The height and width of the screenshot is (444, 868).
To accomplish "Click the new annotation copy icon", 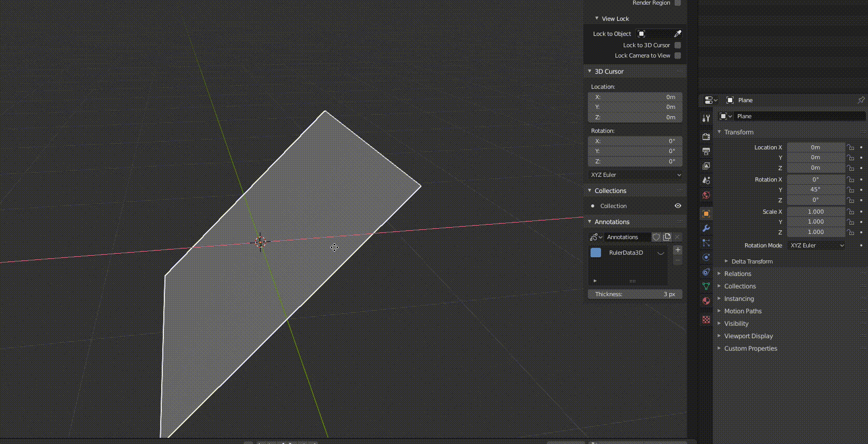I will [x=667, y=237].
